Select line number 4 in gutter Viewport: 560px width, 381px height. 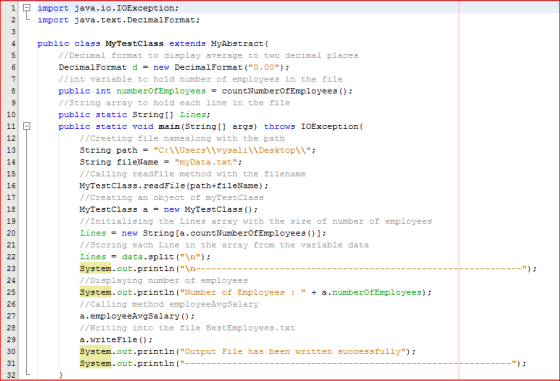13,44
